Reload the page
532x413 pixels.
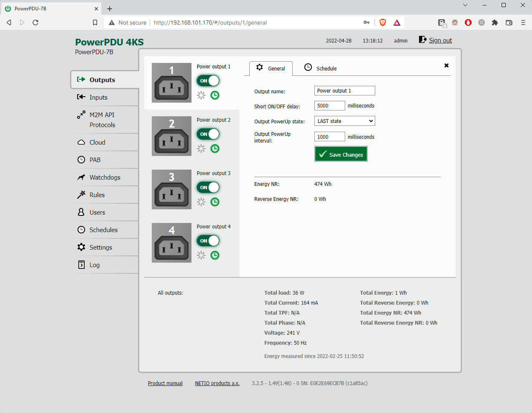coord(35,23)
